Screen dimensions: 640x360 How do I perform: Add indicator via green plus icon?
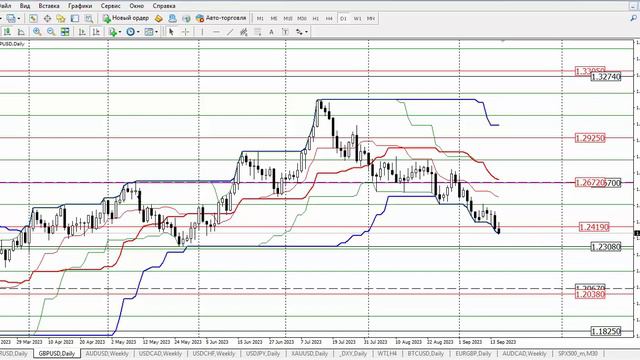[x=113, y=32]
